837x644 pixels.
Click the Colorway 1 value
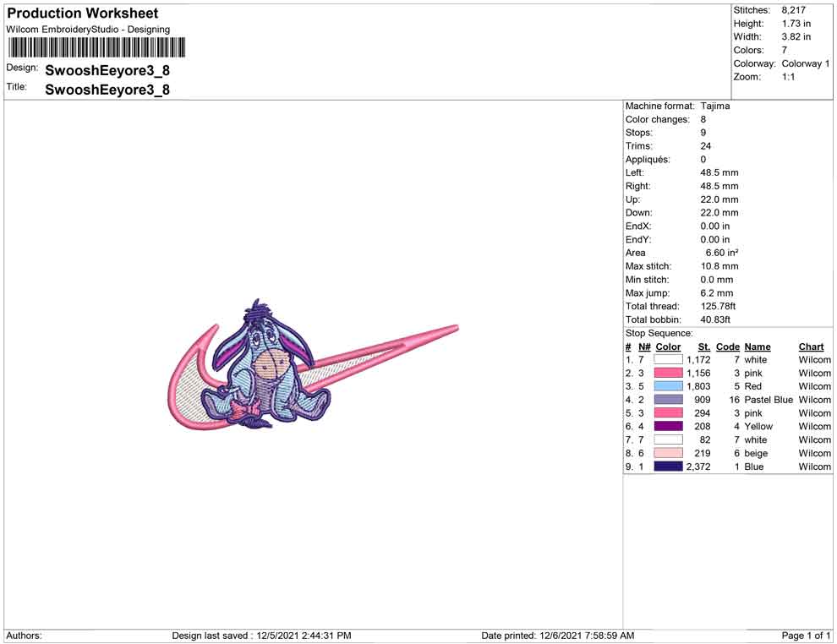[806, 63]
